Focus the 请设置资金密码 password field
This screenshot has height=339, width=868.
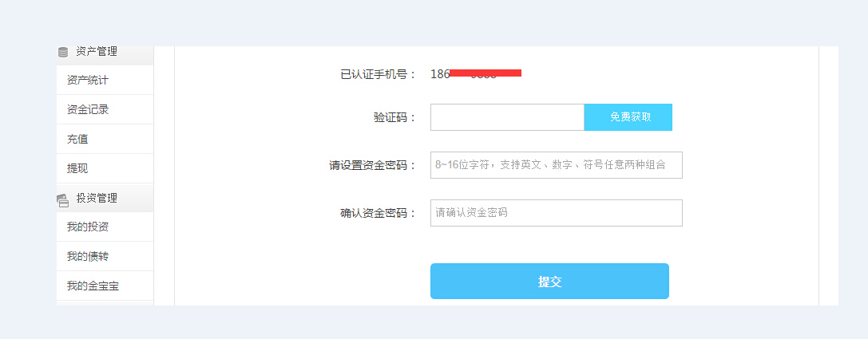557,165
